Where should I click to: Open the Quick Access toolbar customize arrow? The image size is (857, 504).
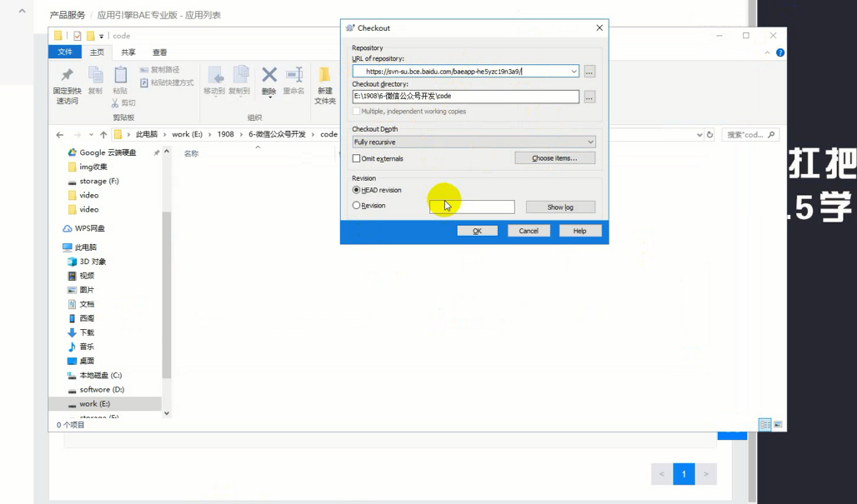102,36
